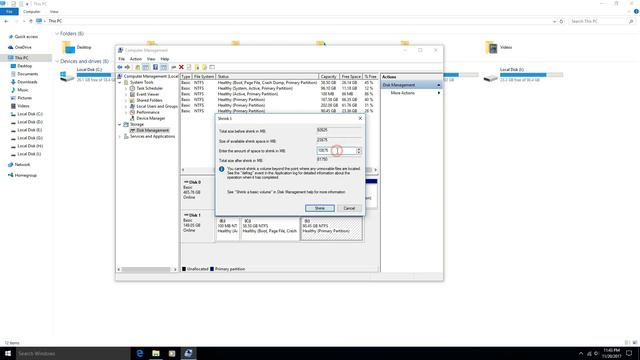Expand the Task Scheduler node
Screen dimensions: 640x360
click(x=126, y=88)
